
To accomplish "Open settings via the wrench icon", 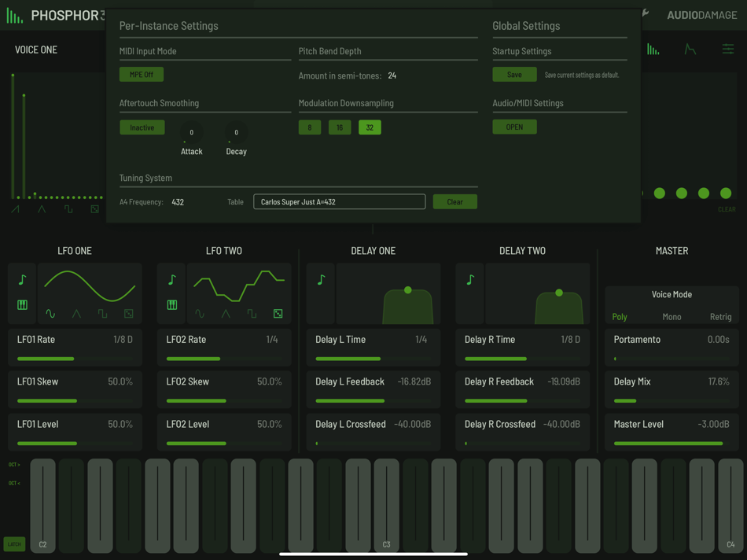I will tap(646, 13).
